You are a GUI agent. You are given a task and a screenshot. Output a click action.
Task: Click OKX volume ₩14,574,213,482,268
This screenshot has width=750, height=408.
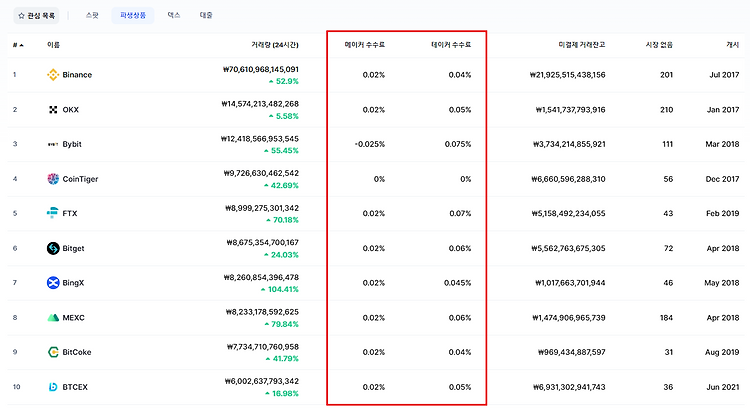[260, 104]
